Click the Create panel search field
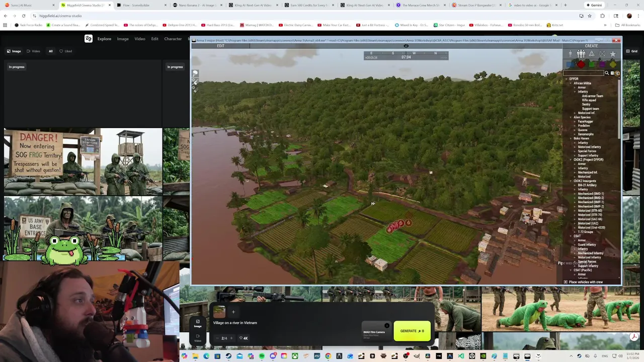Image resolution: width=644 pixels, height=362 pixels. tap(584, 73)
